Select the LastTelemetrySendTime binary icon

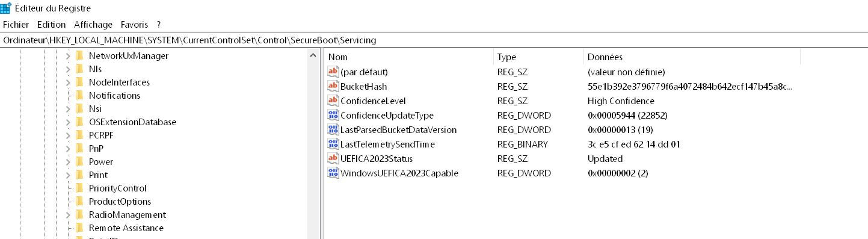point(333,144)
